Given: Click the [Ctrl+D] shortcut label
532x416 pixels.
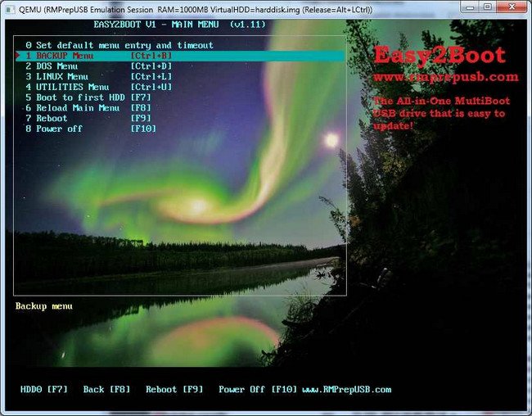Looking at the screenshot, I should pos(151,66).
